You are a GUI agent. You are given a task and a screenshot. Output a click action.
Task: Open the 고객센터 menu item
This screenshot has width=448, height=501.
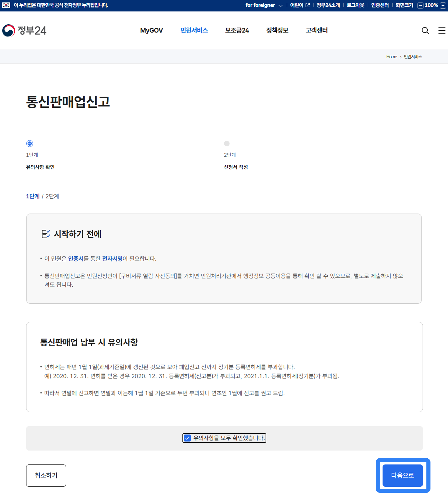click(317, 31)
